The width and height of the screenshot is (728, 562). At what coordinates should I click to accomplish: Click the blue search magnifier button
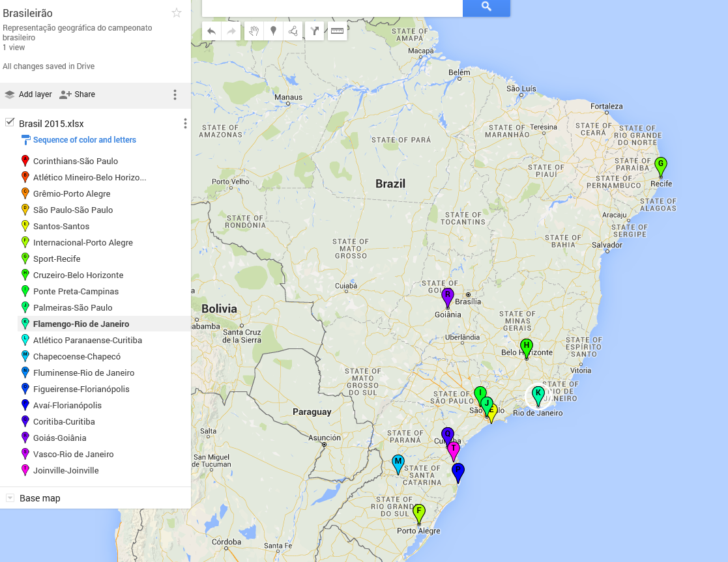(x=486, y=7)
